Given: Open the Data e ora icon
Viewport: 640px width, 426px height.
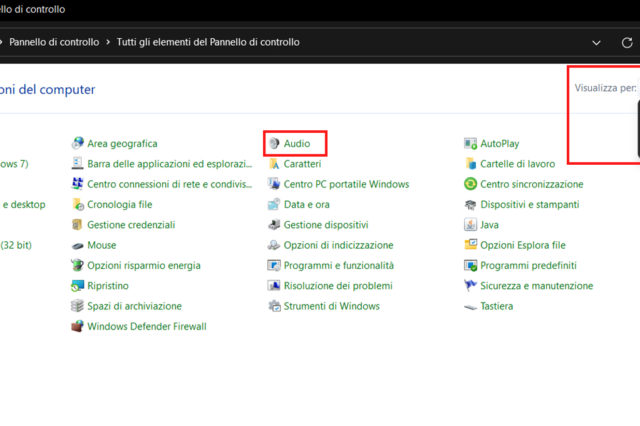Looking at the screenshot, I should [x=274, y=204].
